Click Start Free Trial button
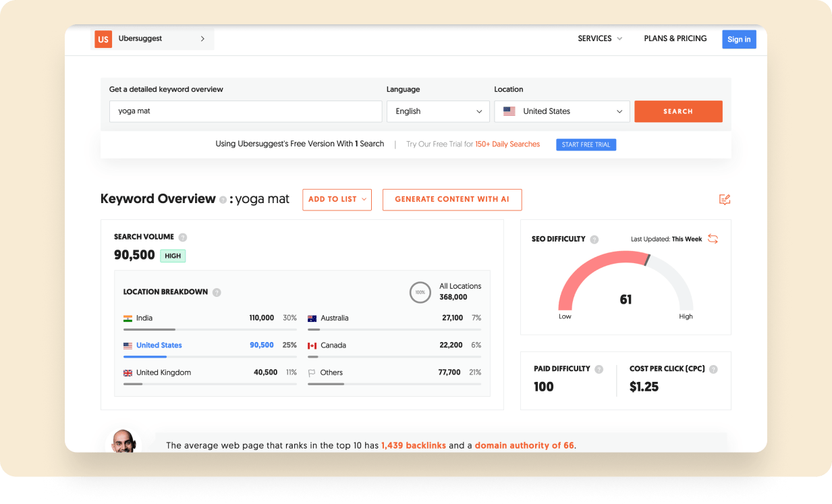832x504 pixels. (586, 144)
